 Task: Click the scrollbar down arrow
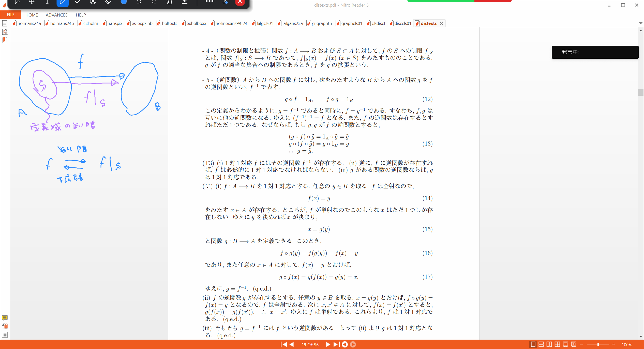click(x=641, y=336)
